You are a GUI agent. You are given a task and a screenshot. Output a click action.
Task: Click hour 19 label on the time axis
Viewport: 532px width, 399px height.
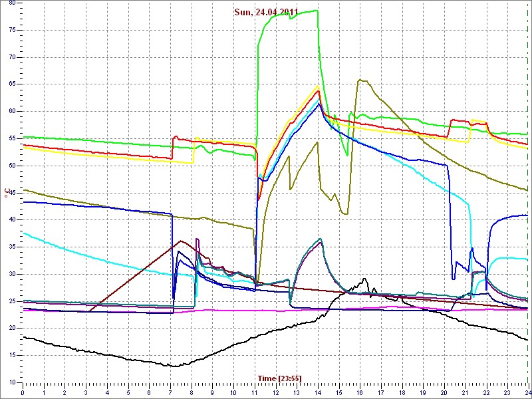click(x=423, y=393)
